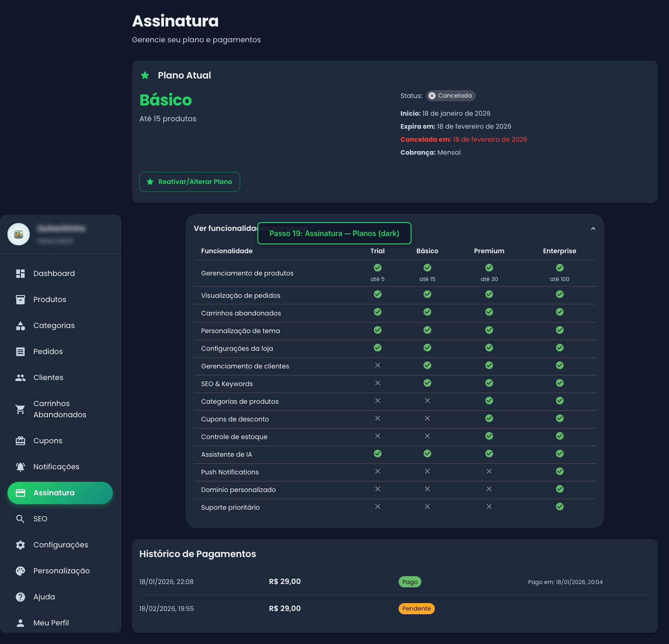This screenshot has width=669, height=644.
Task: Open the Ajuda menu item
Action: point(44,597)
